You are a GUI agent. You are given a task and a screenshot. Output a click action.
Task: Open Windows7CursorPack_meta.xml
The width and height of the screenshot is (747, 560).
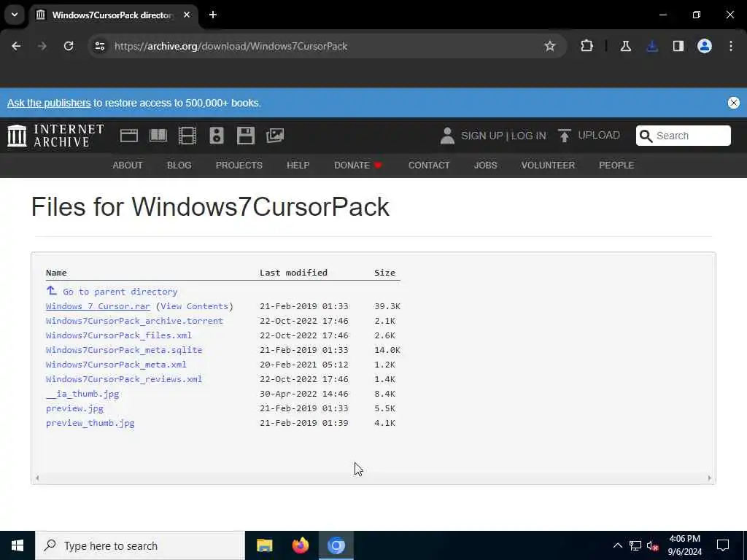pyautogui.click(x=116, y=365)
